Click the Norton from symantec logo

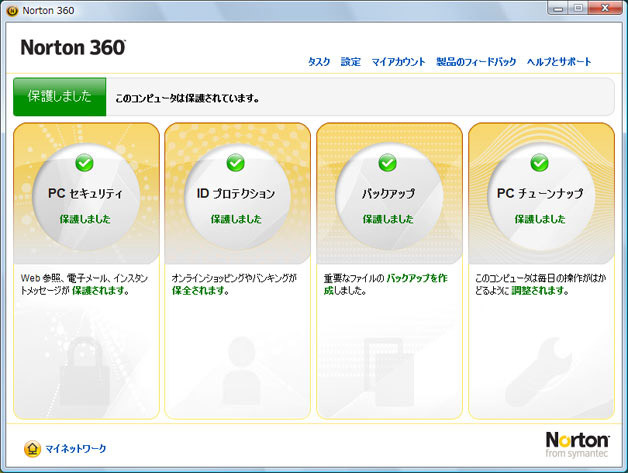click(577, 445)
